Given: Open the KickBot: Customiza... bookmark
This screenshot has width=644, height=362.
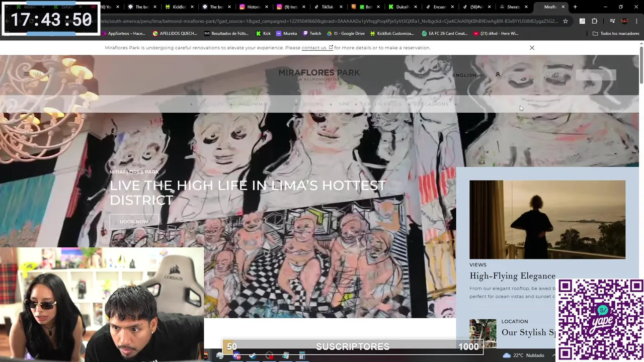Looking at the screenshot, I should point(392,34).
